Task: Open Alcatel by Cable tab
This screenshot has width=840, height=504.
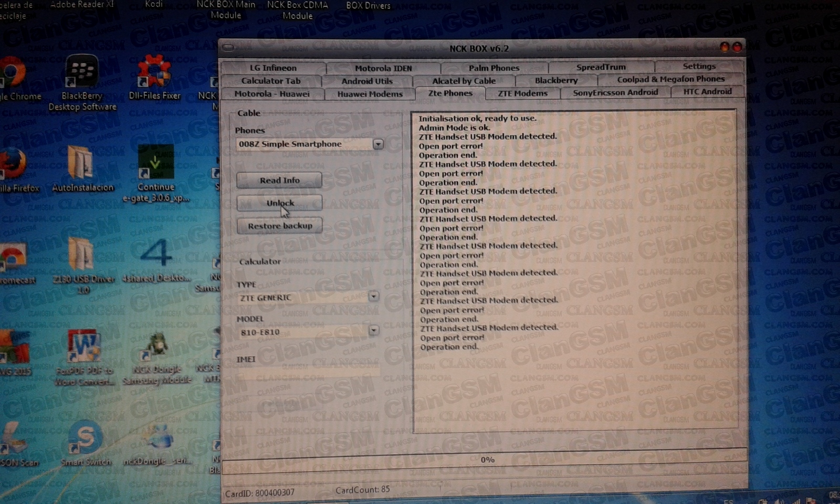Action: point(464,81)
